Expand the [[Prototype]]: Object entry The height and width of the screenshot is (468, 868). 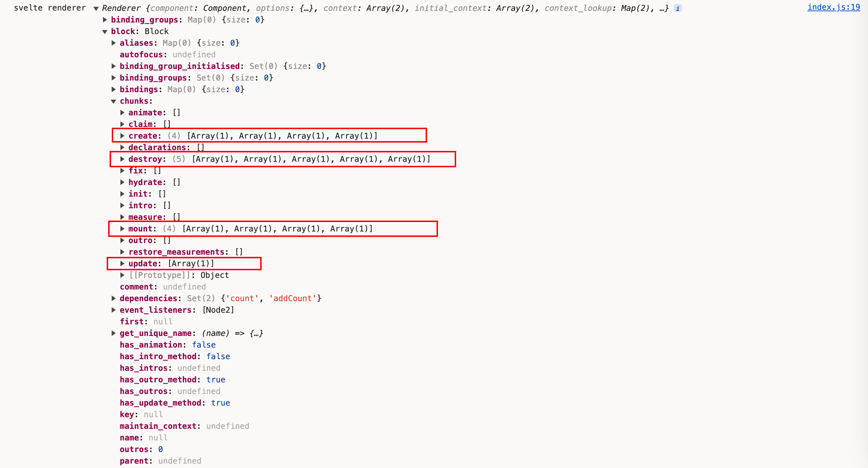[x=122, y=275]
